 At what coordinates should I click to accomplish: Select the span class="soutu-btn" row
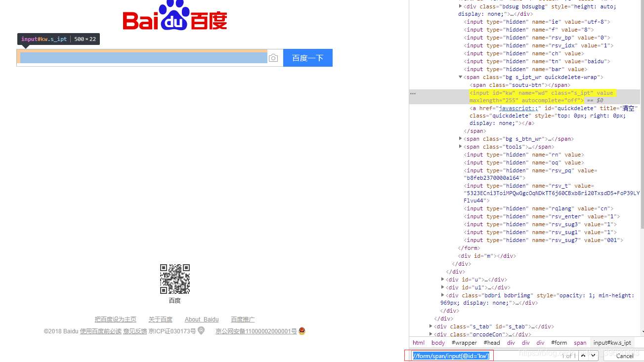click(520, 85)
